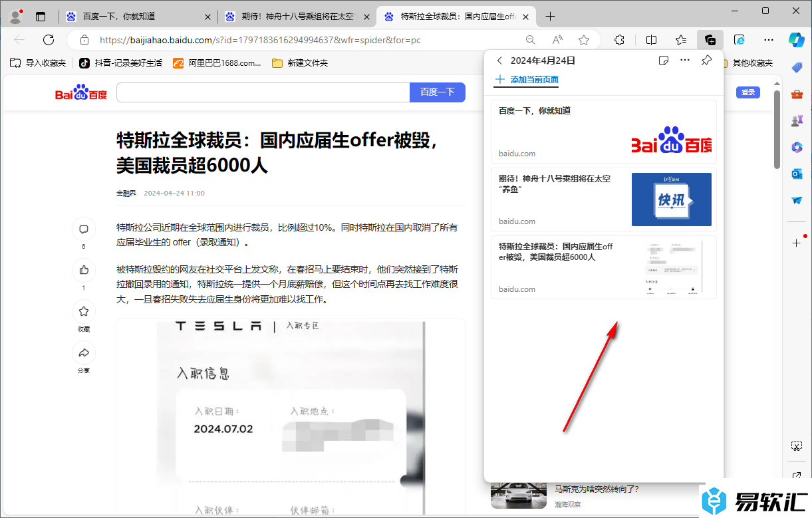Open the sidebar shopping tag icon
812x518 pixels.
[x=797, y=67]
